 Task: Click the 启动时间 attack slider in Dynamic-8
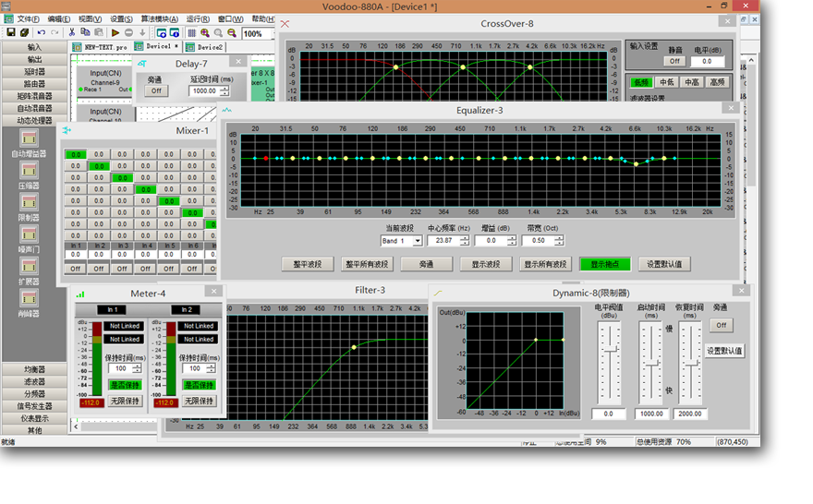pyautogui.click(x=649, y=364)
